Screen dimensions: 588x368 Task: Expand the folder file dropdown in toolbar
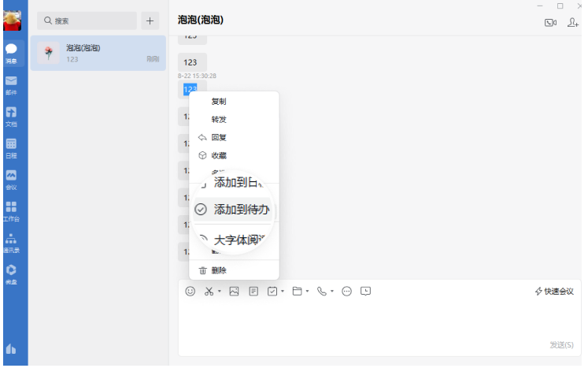[307, 292]
